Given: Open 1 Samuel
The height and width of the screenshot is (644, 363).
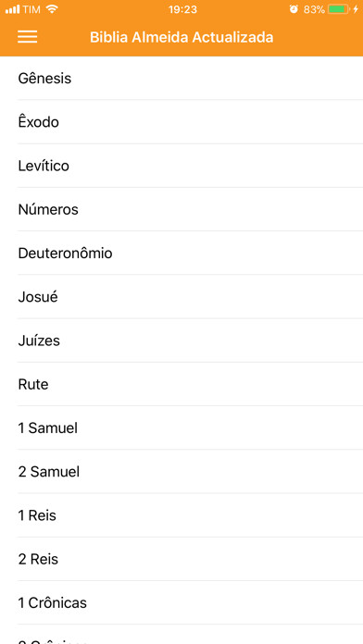Looking at the screenshot, I should (x=181, y=428).
